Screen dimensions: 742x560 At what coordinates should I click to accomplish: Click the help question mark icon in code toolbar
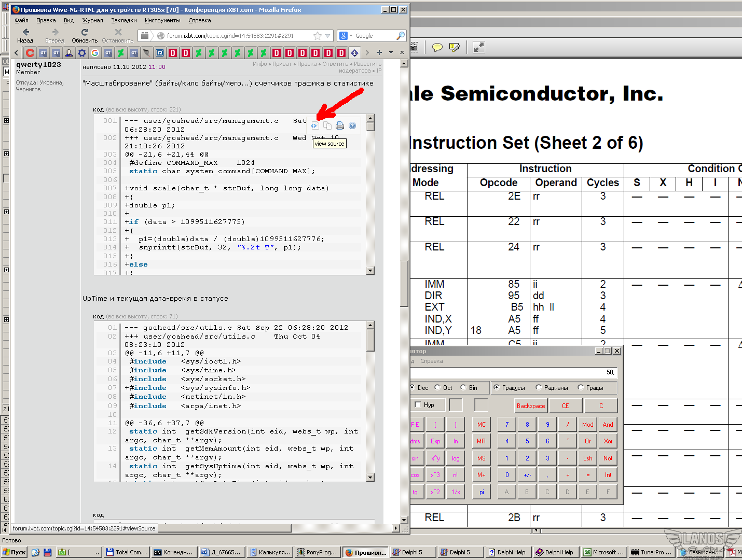[352, 125]
